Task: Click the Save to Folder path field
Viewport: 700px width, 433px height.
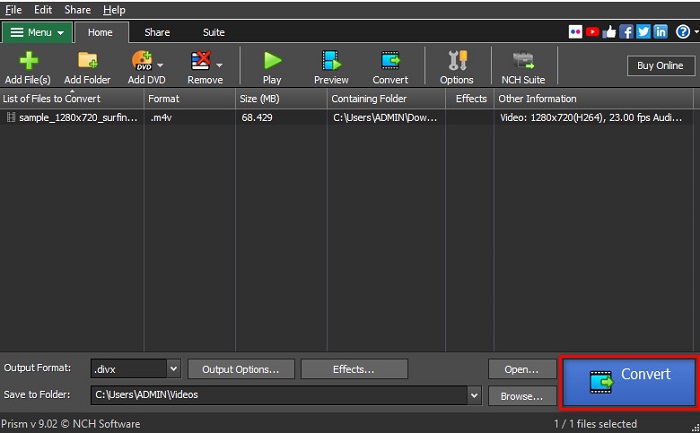Action: pyautogui.click(x=279, y=395)
